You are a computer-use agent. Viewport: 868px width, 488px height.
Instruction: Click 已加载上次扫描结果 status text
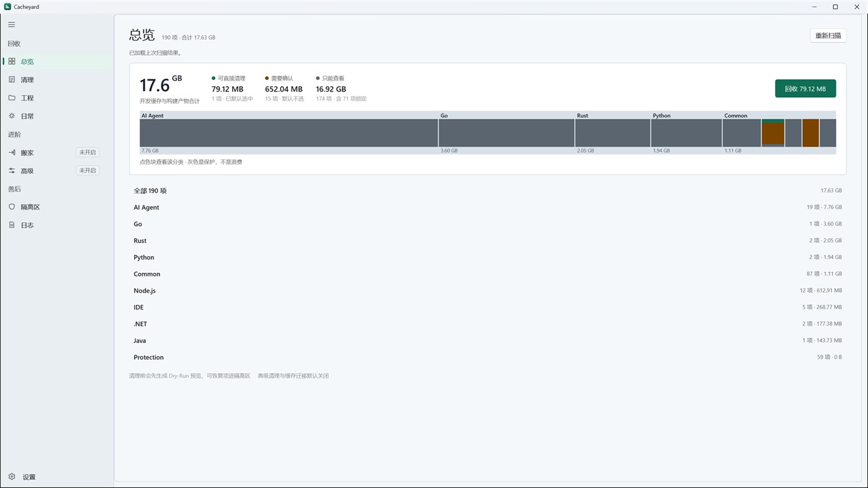[155, 53]
